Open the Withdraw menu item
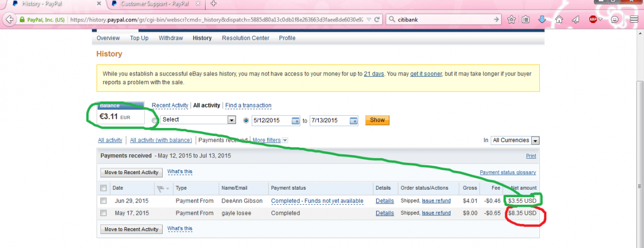The image size is (644, 248). tap(171, 38)
